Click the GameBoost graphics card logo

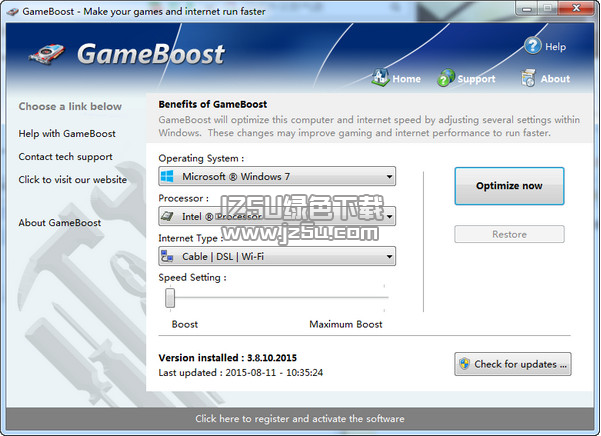tap(46, 54)
